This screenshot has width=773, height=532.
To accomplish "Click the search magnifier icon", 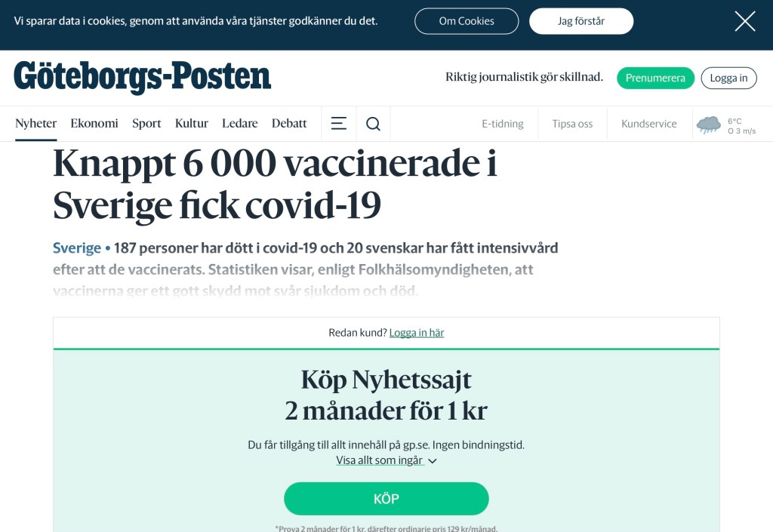I will tap(373, 124).
